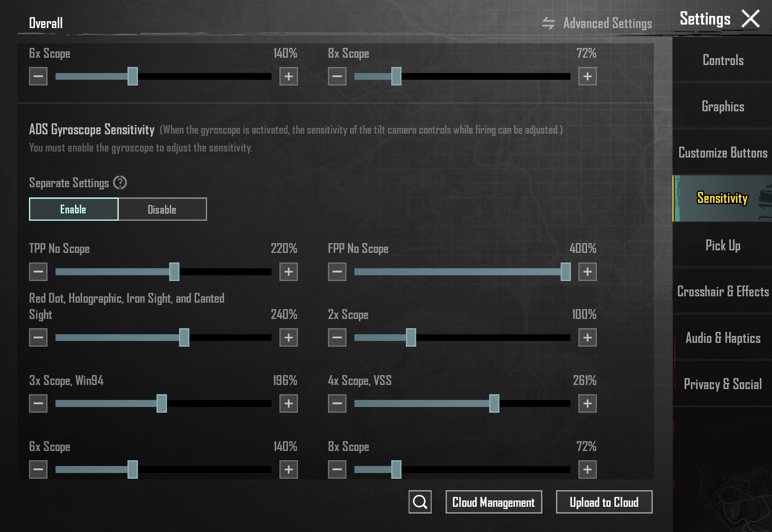772x532 pixels.
Task: Open the Crosshair & Effects tab
Action: coord(723,292)
